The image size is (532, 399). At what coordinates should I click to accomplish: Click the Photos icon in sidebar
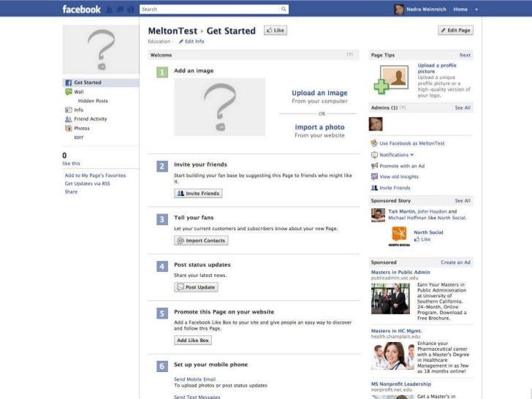click(69, 129)
